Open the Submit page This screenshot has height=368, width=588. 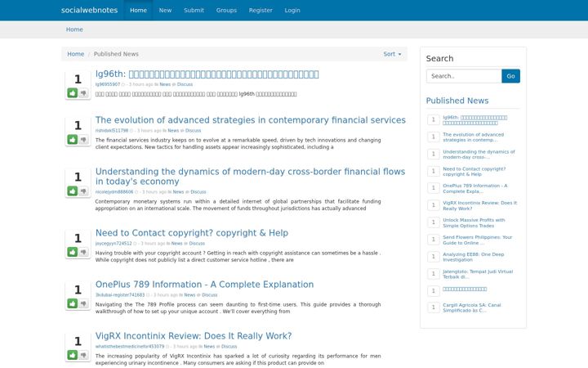(x=194, y=11)
